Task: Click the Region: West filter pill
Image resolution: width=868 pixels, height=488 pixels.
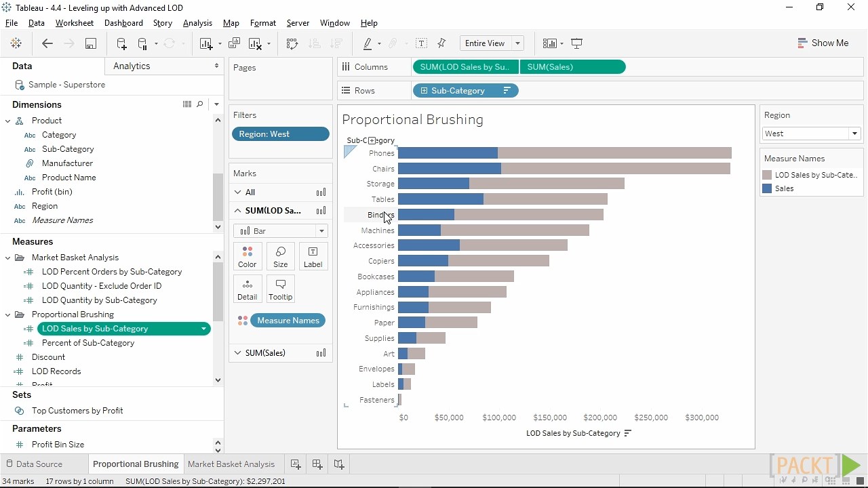Action: point(280,134)
